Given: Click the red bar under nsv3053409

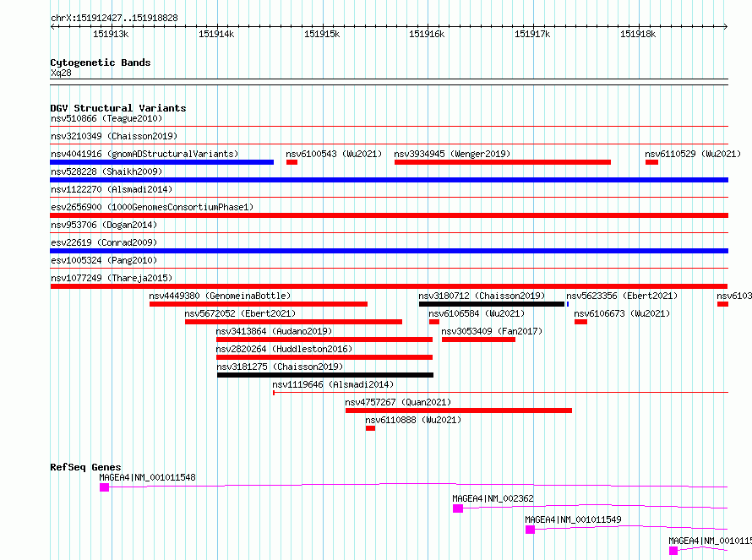Looking at the screenshot, I should point(478,340).
